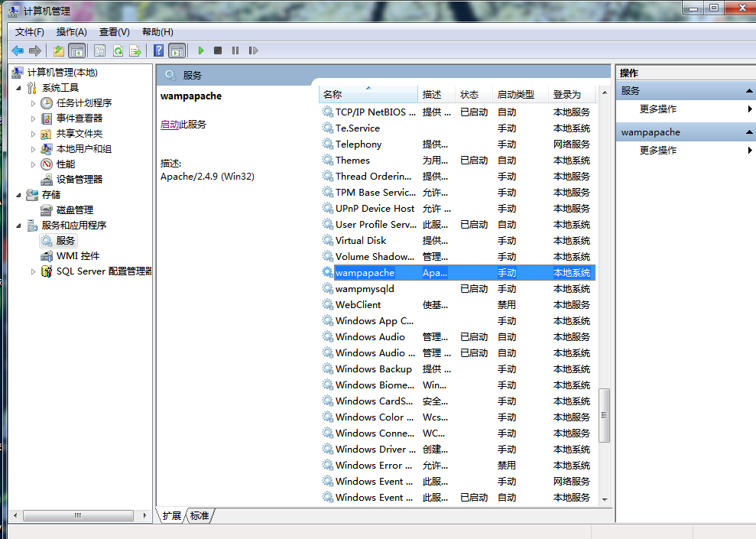Open 更多操作 under wampapache section
This screenshot has width=756, height=539.
pyautogui.click(x=657, y=151)
